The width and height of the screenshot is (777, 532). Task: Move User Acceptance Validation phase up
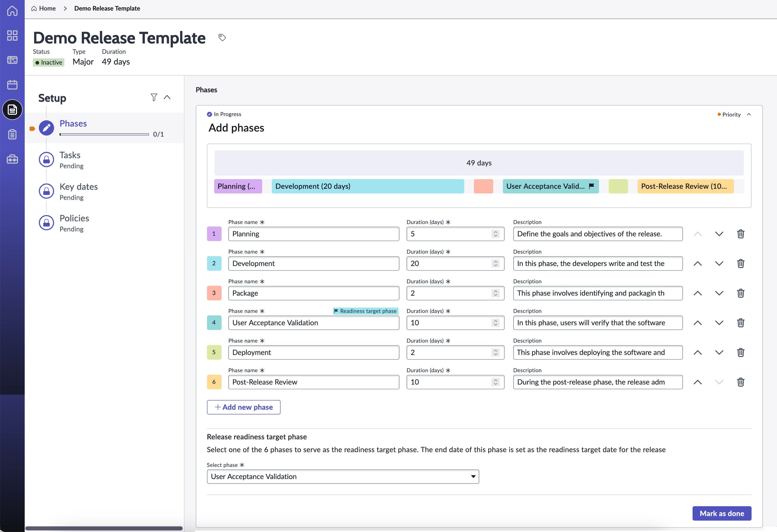[698, 323]
